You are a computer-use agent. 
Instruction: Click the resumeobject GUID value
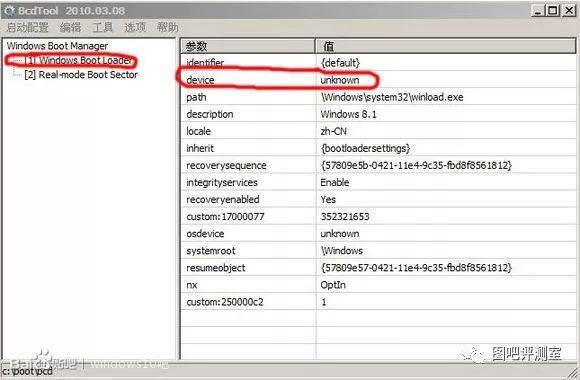pos(416,268)
